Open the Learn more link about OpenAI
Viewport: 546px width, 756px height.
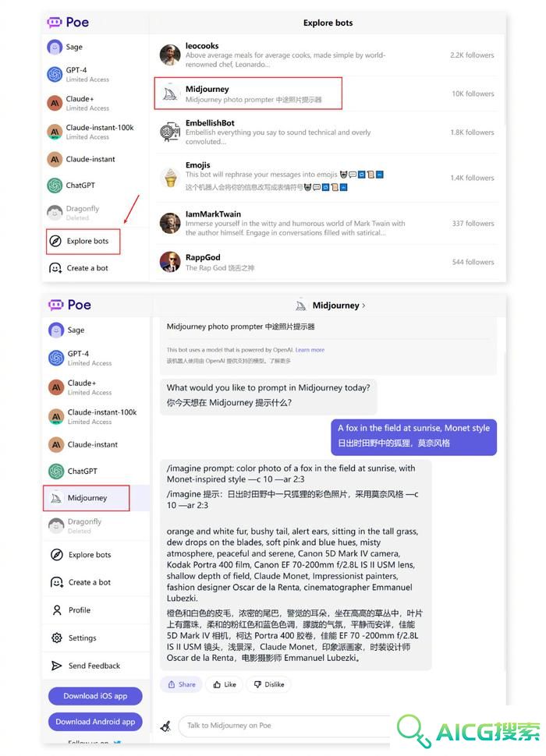tap(310, 350)
